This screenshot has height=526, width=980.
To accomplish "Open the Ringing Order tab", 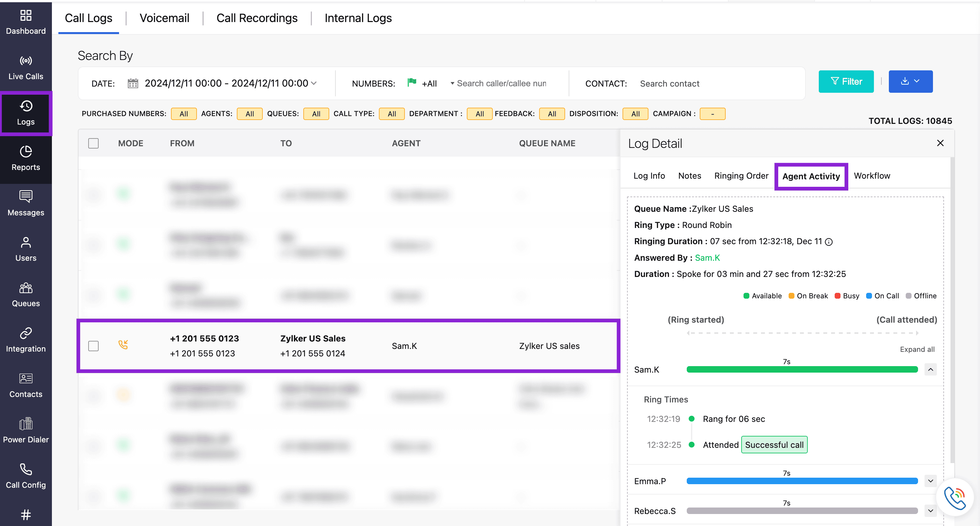I will click(x=741, y=176).
